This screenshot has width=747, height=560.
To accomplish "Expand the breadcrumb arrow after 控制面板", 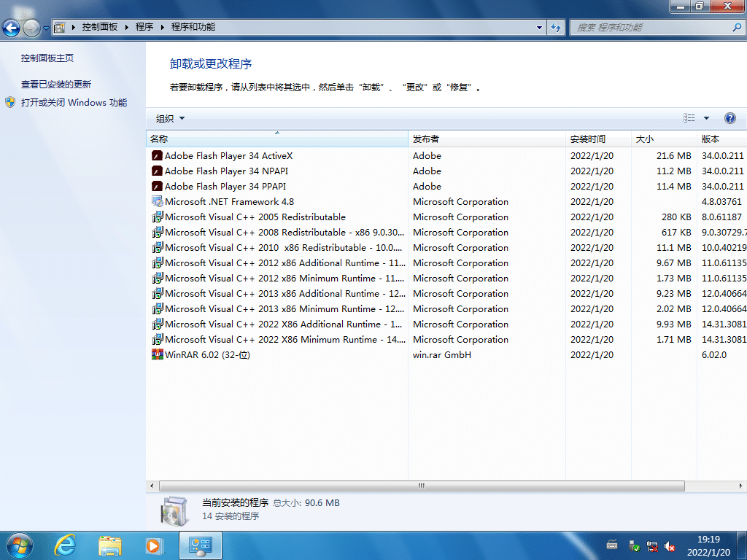I will [x=127, y=27].
